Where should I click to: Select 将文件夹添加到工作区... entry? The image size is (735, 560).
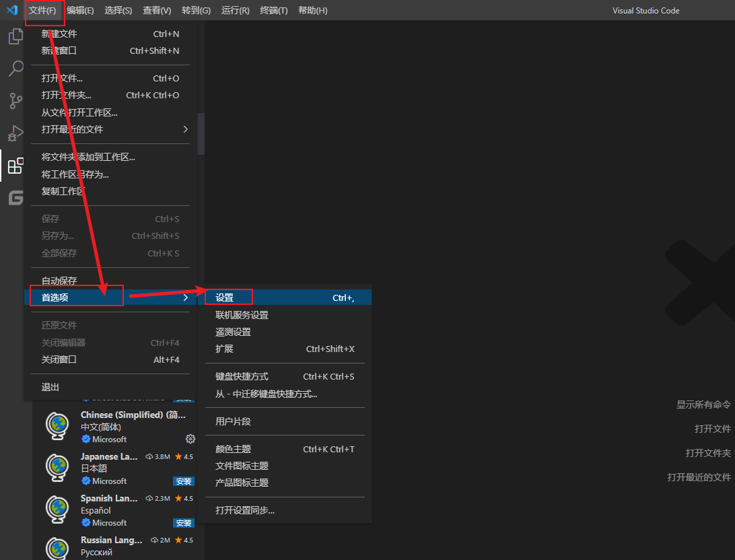[110, 157]
